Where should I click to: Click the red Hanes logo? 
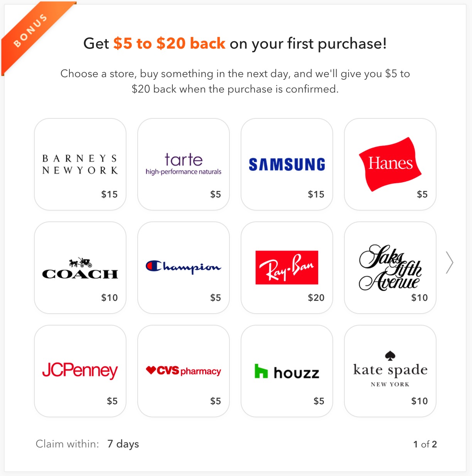point(390,164)
